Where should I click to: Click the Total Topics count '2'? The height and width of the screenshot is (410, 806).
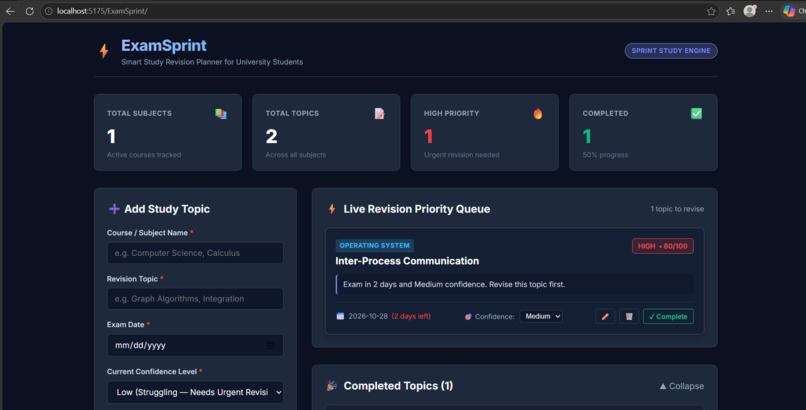pyautogui.click(x=271, y=136)
